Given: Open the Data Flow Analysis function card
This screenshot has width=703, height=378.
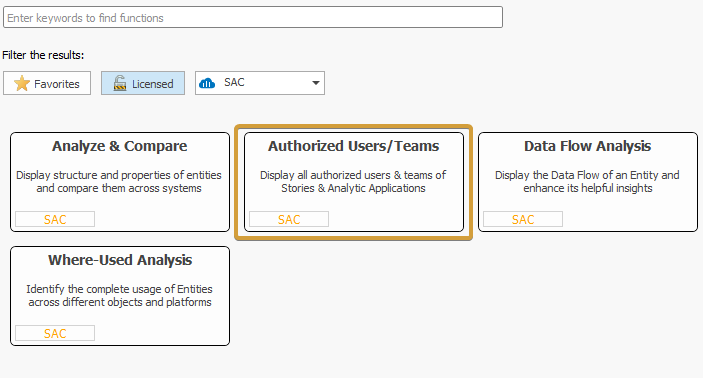Looking at the screenshot, I should pos(588,182).
